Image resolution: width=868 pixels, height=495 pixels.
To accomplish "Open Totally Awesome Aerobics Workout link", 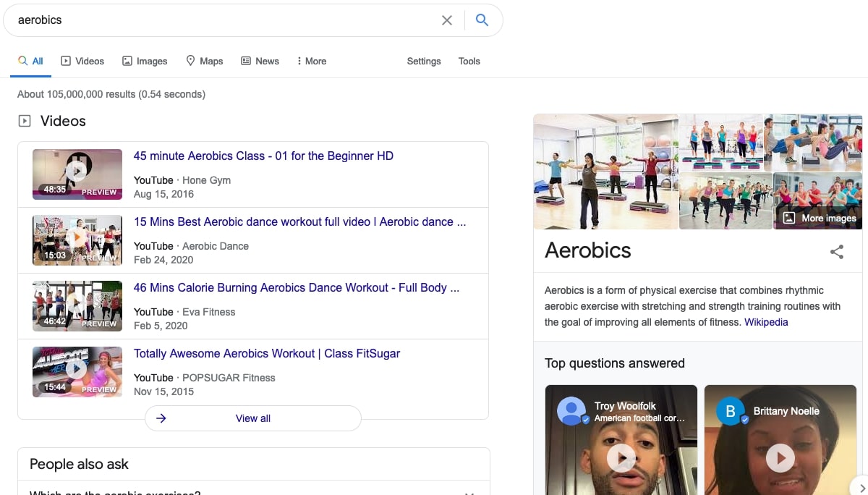I will tap(267, 354).
